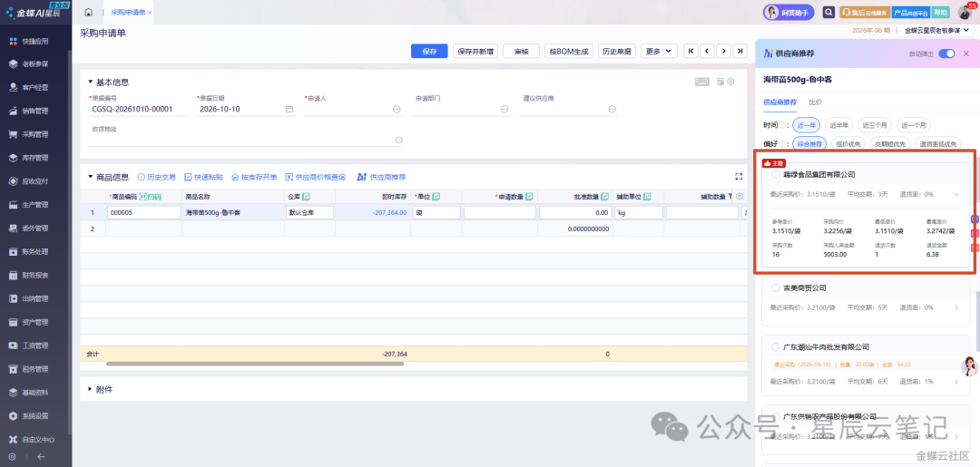Expand 广东潮汕牛肉批发有限公司 supplier details
Screen dimensions: 980x467
956,382
